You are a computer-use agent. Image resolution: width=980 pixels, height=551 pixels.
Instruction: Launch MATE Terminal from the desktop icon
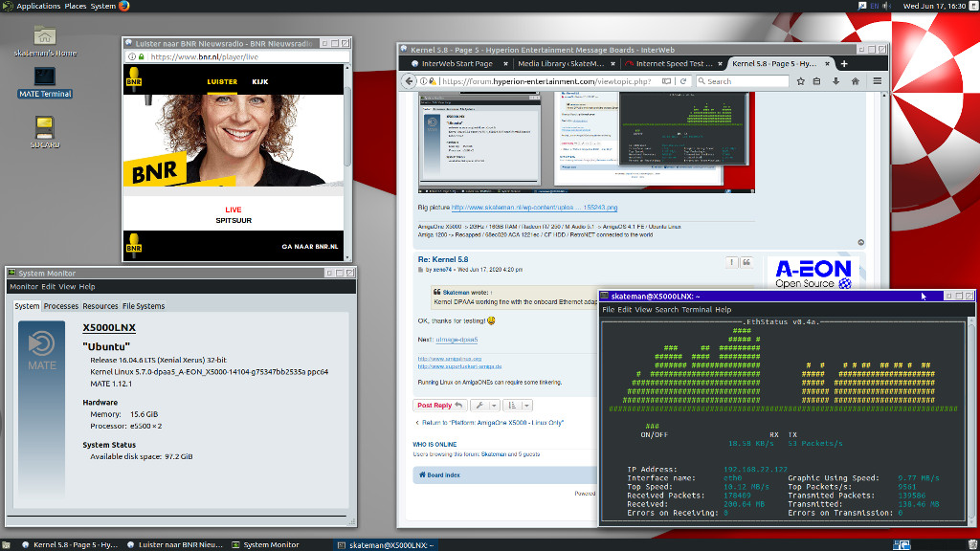pos(44,77)
